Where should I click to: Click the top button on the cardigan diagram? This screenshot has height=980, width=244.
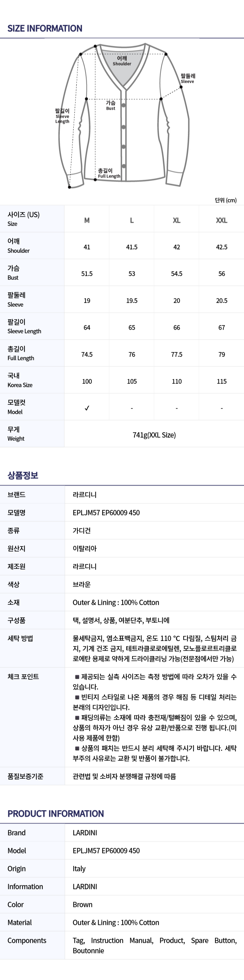[x=124, y=105]
